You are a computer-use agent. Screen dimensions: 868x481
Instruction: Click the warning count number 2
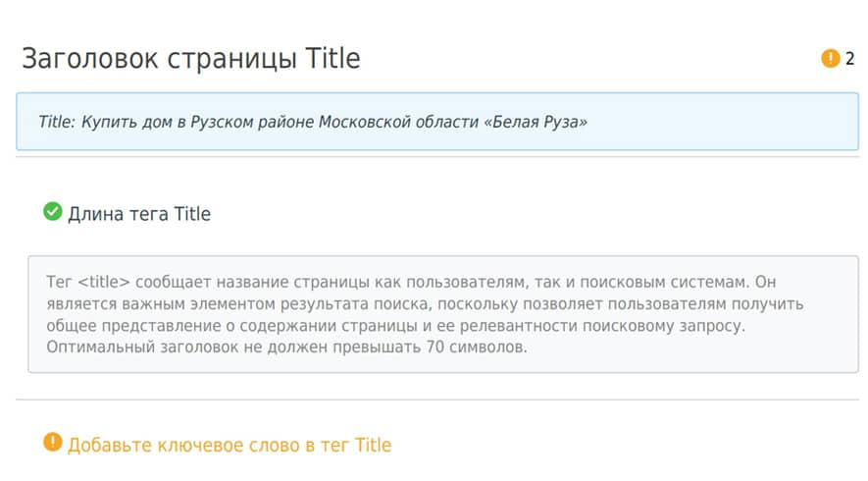[x=849, y=58]
